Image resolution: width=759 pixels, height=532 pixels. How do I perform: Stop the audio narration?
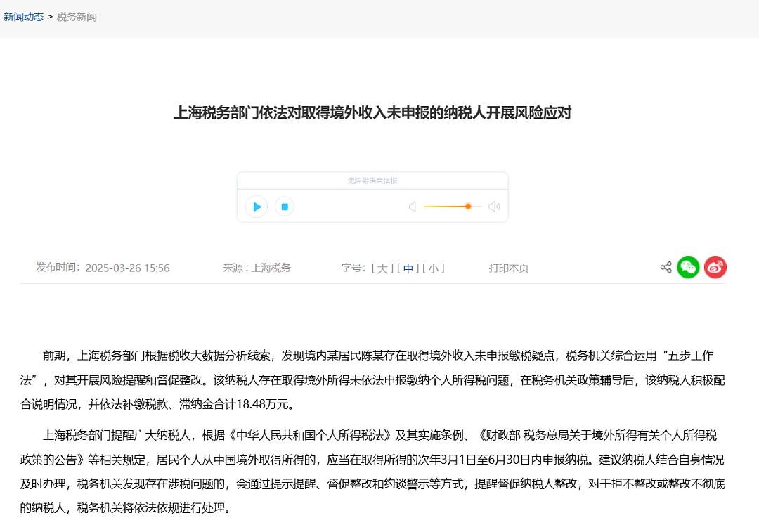click(x=285, y=207)
